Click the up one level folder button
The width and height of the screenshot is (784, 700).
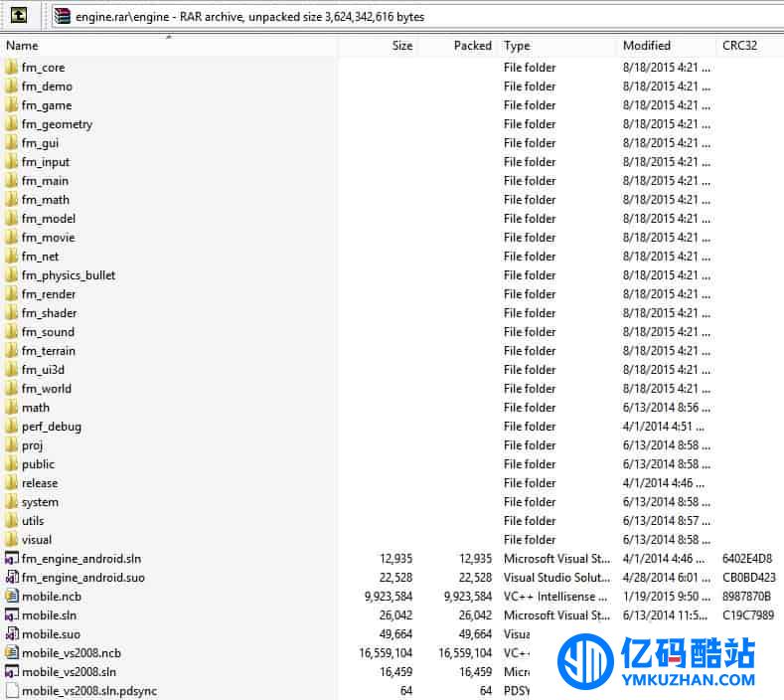click(x=18, y=16)
